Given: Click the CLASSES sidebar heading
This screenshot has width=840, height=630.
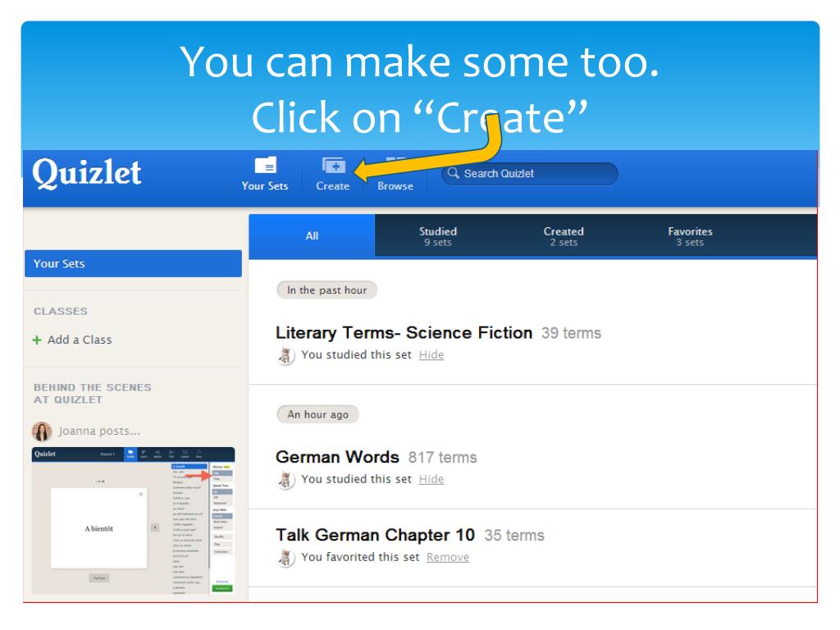Looking at the screenshot, I should [x=61, y=311].
